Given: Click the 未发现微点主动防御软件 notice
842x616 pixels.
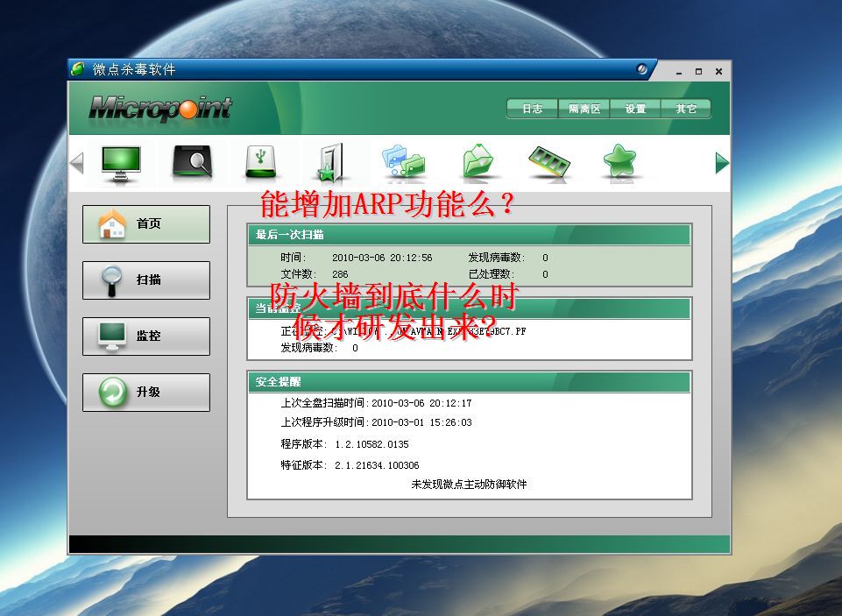Looking at the screenshot, I should (x=469, y=485).
